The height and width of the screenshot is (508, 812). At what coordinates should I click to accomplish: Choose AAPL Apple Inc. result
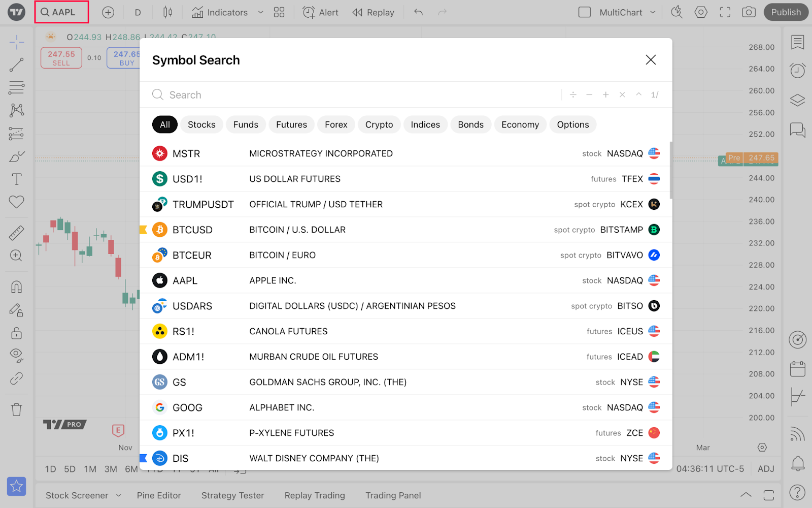(405, 280)
